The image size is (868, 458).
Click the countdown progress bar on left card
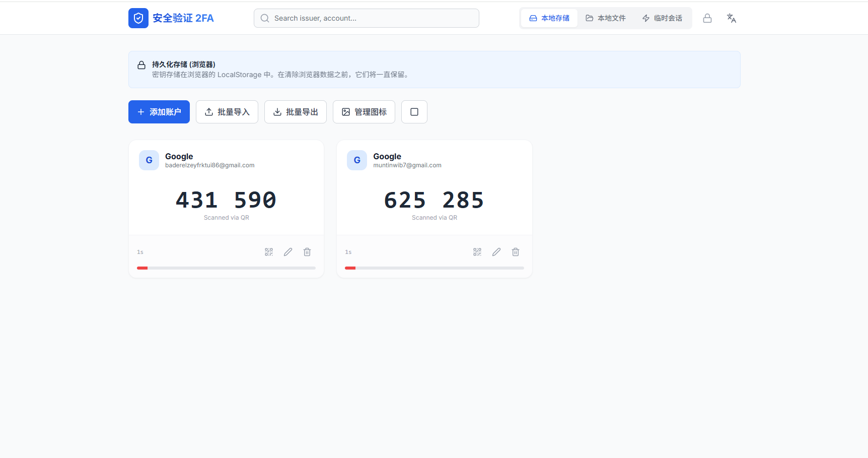[x=226, y=268]
